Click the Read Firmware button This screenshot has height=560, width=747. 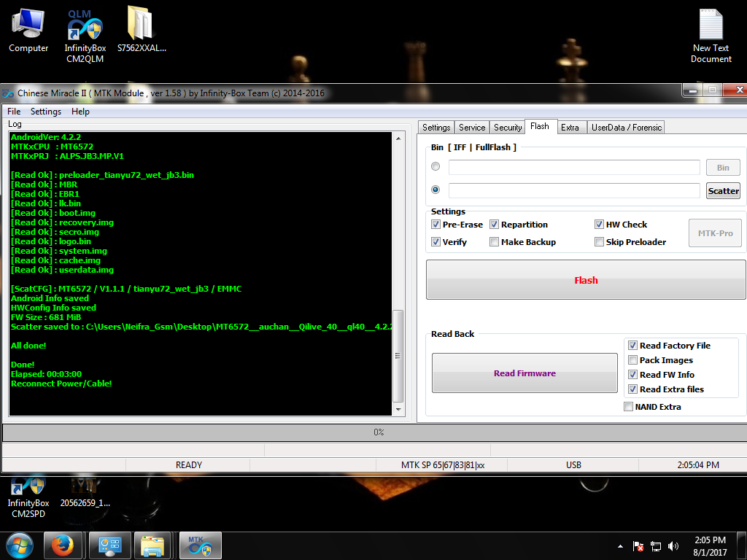(525, 373)
